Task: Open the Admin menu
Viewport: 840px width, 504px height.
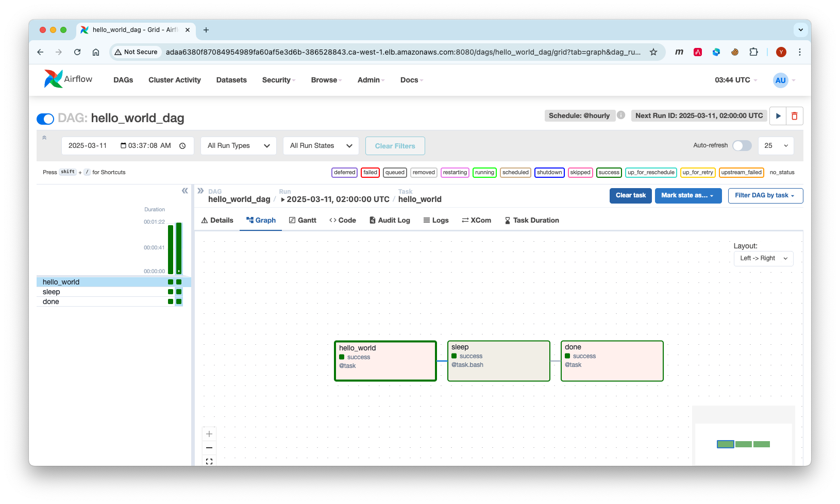Action: click(x=371, y=80)
